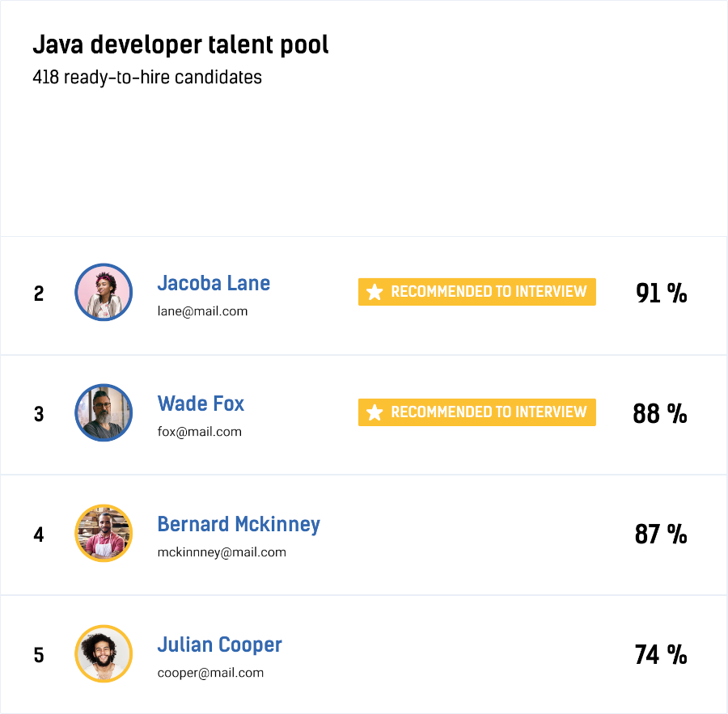Screen dimensions: 728x714
Task: Click Jacoba Lane's profile photo
Action: 104,292
